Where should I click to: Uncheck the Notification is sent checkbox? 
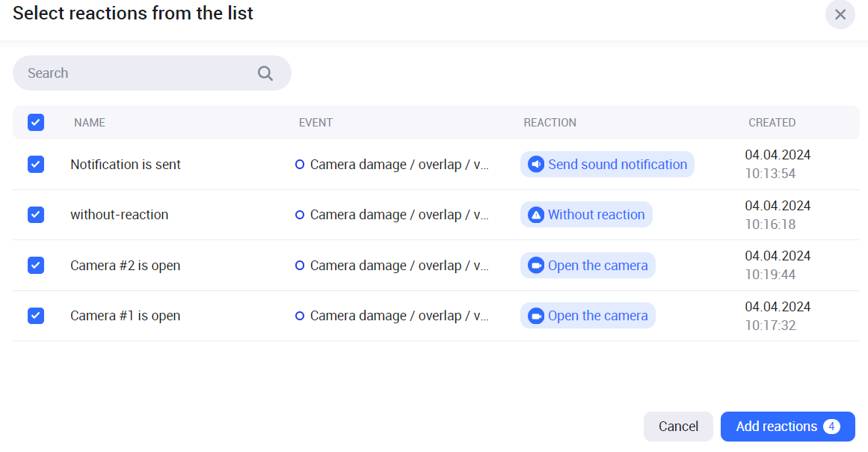(36, 165)
